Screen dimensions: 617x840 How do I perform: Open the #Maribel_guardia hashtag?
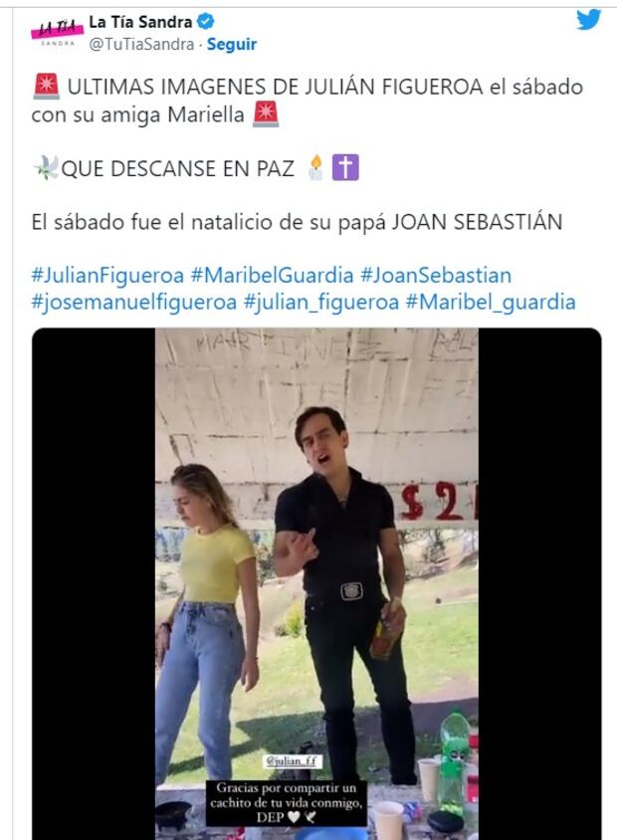(491, 303)
